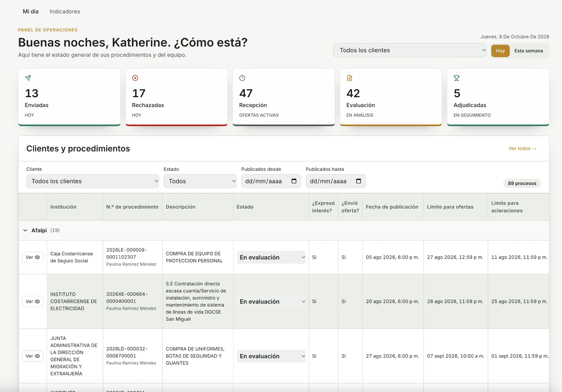This screenshot has height=392, width=562.
Task: Click the document icon on Evaluación card
Action: 349,78
